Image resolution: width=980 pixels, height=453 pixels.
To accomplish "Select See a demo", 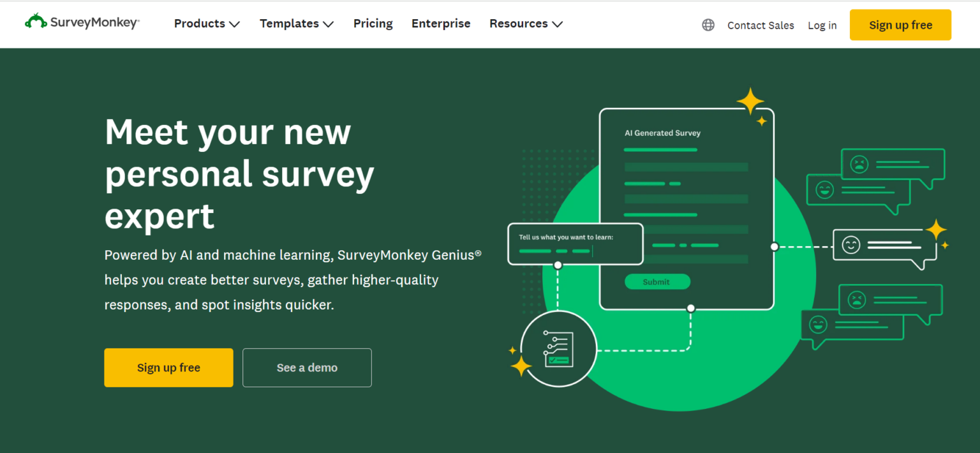I will pos(306,368).
